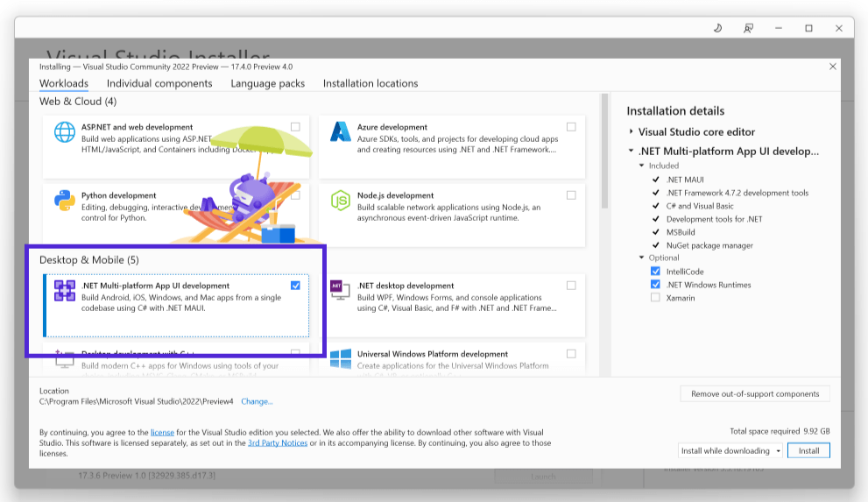
Task: Toggle dark theme moon icon
Action: pos(717,28)
